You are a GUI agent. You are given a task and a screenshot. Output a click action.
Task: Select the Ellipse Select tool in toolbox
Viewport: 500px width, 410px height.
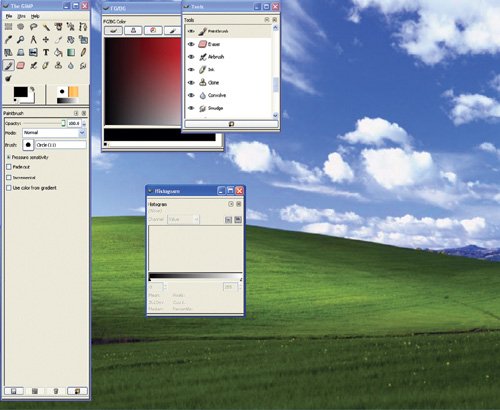pos(21,27)
